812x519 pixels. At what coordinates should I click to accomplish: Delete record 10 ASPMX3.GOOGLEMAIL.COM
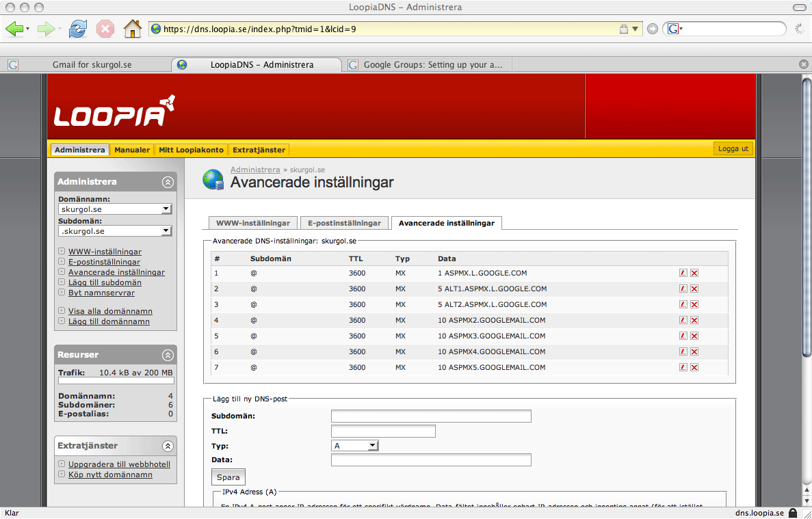(x=694, y=336)
